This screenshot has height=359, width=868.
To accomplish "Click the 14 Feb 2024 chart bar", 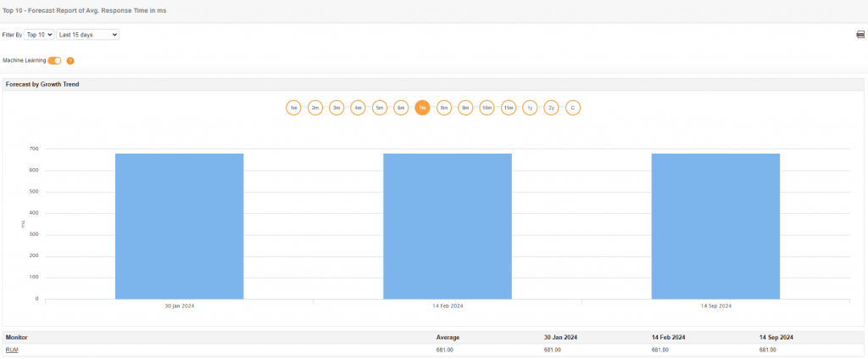I will tap(447, 226).
